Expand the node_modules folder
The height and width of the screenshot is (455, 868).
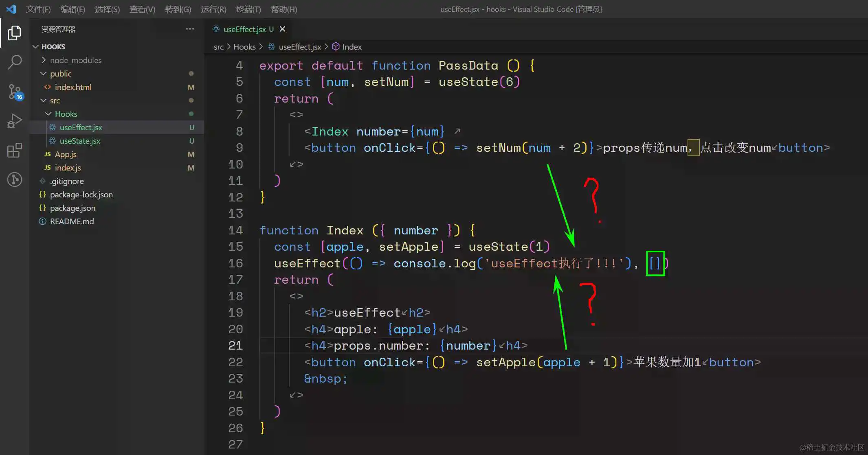tap(44, 60)
